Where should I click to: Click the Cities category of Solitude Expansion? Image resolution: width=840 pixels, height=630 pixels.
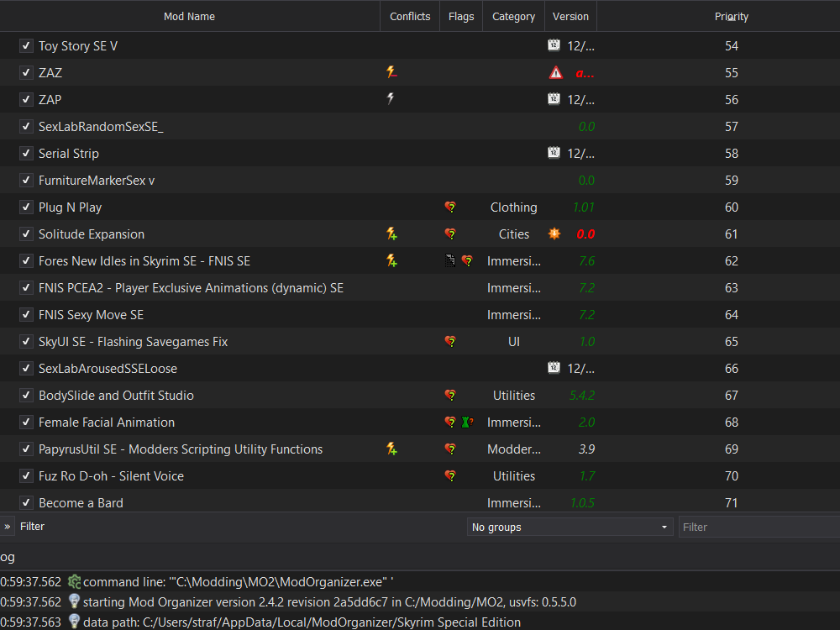click(513, 234)
